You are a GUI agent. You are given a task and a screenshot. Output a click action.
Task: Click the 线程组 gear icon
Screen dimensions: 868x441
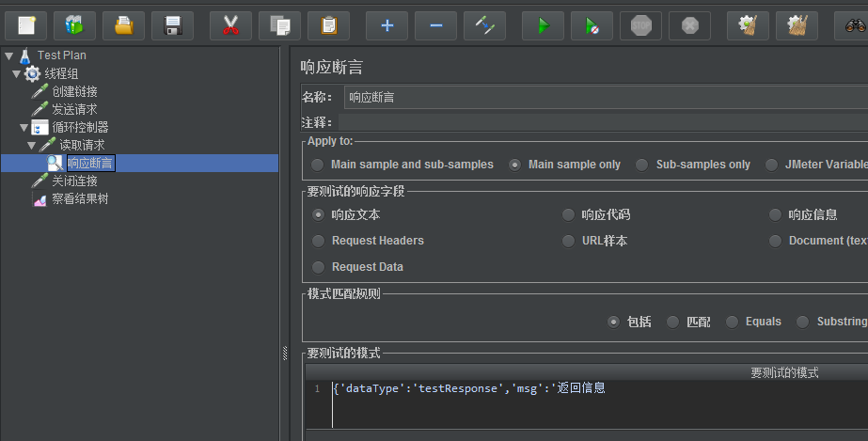click(33, 73)
